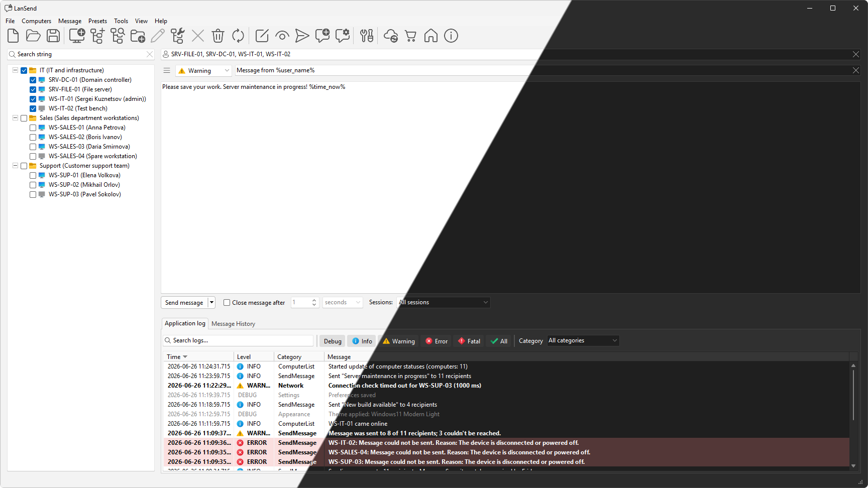
Task: Toggle the Fatal log filter
Action: pyautogui.click(x=469, y=341)
